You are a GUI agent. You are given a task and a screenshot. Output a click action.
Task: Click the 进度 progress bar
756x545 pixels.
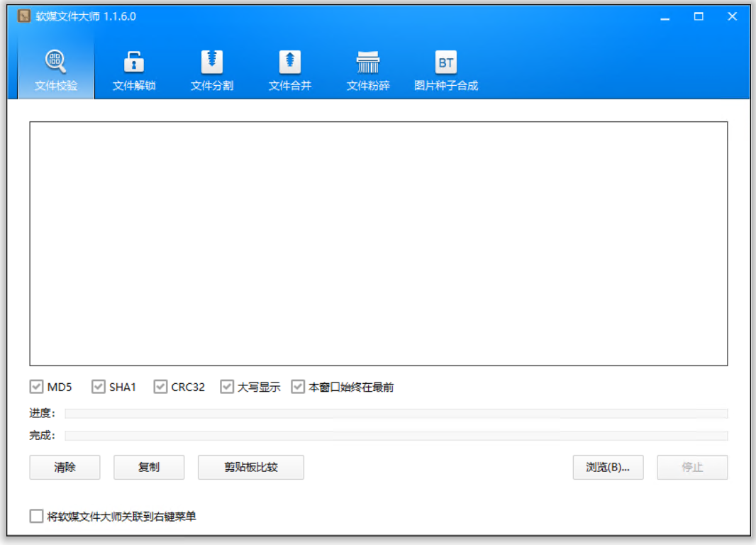[396, 413]
